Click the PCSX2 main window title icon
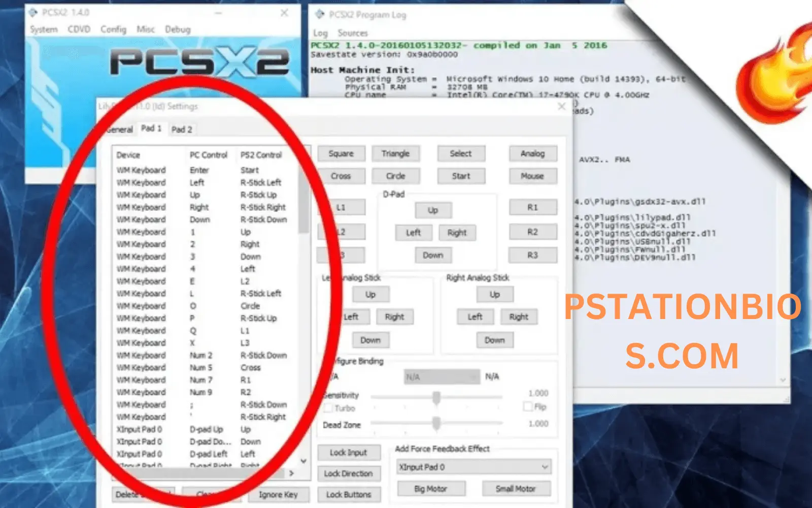Image resolution: width=812 pixels, height=508 pixels. click(34, 12)
